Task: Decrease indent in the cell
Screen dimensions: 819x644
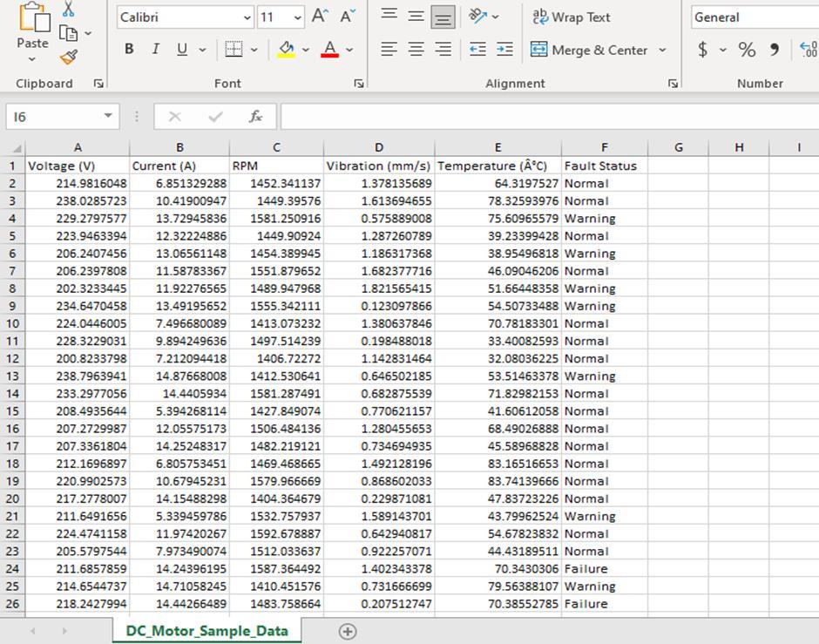Action: pos(478,50)
